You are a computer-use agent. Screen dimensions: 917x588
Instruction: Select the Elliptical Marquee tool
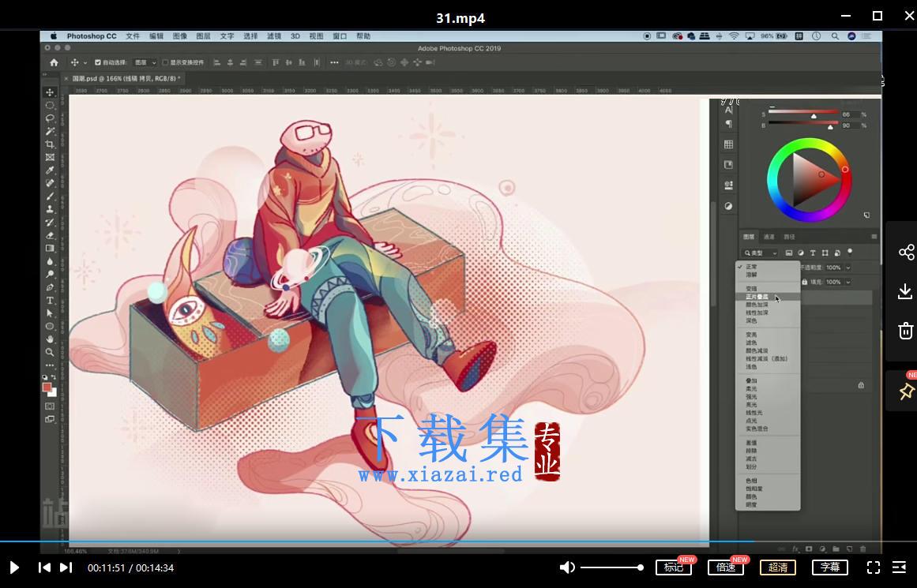point(50,105)
